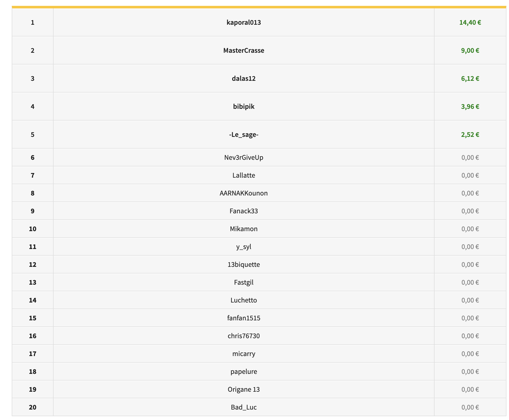The image size is (509, 420).
Task: Click the Origane 13 player name
Action: (244, 389)
